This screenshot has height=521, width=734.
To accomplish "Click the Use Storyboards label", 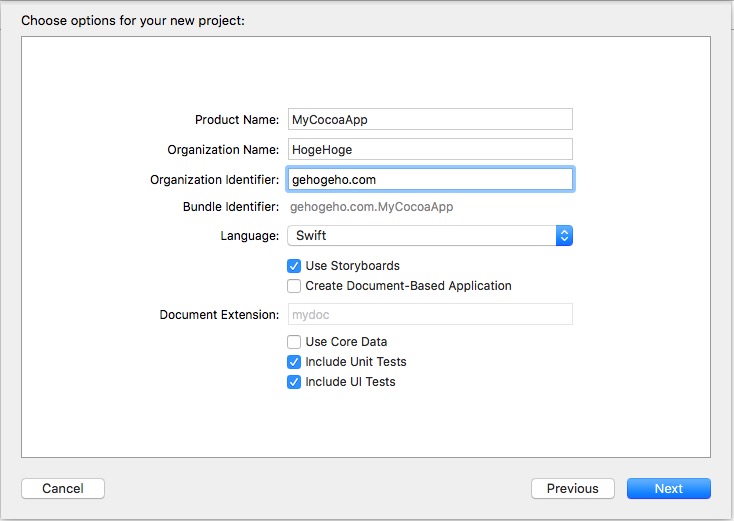I will pos(352,266).
